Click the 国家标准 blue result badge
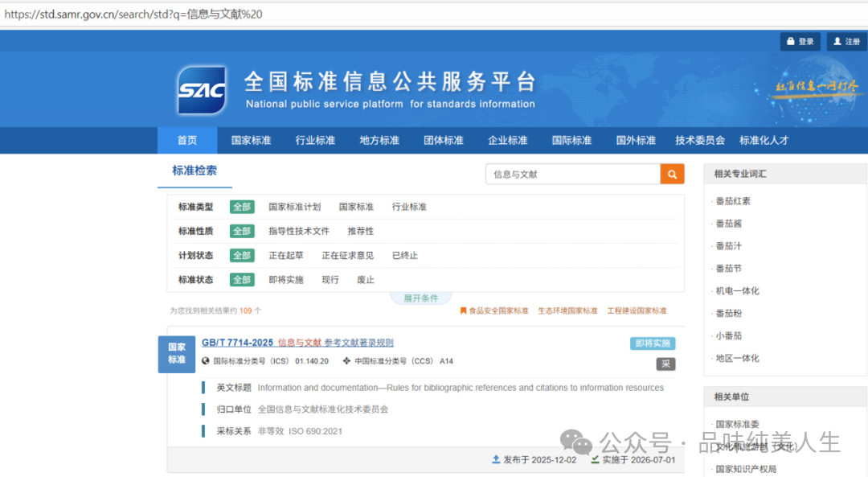 point(177,354)
